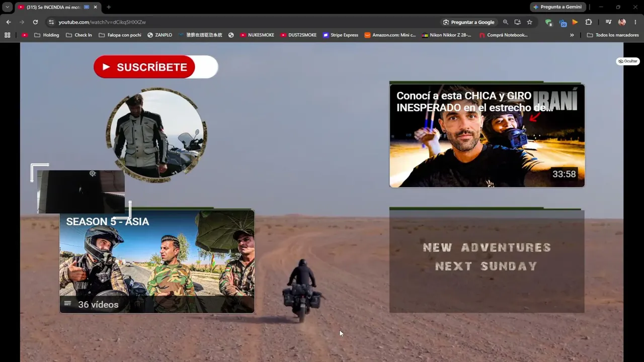Open the Holding bookmarks folder
Screen dimensions: 644x362
coord(46,35)
